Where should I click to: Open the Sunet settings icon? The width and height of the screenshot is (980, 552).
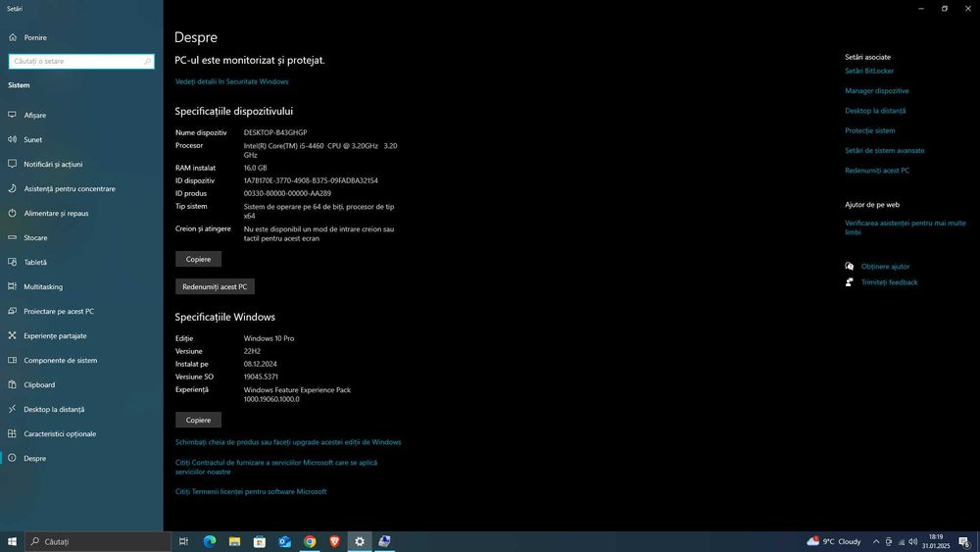(12, 139)
